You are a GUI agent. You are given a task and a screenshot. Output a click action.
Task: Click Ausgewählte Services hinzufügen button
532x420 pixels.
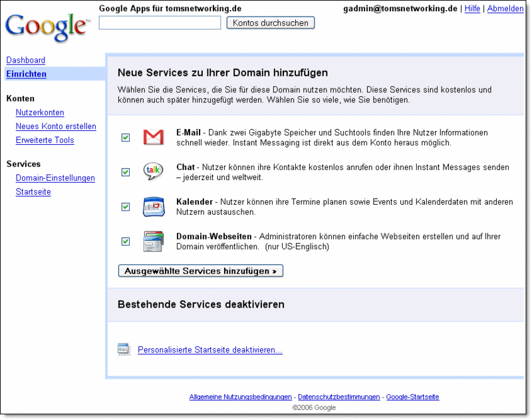[x=201, y=271]
